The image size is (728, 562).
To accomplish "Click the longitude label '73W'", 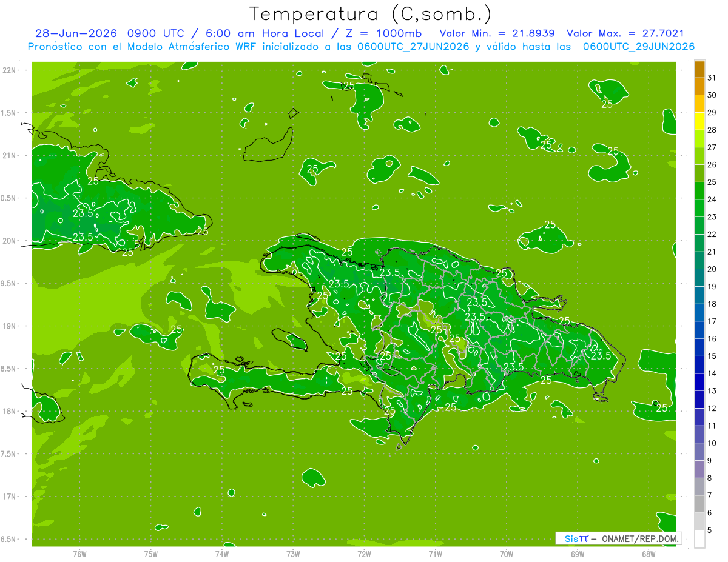I will (x=293, y=553).
